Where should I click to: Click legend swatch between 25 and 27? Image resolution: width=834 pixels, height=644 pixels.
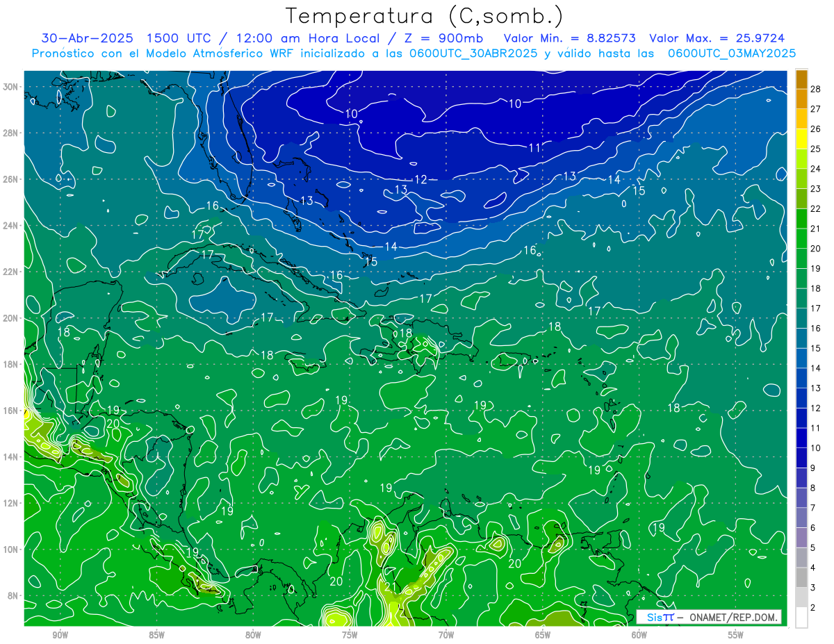click(x=801, y=118)
